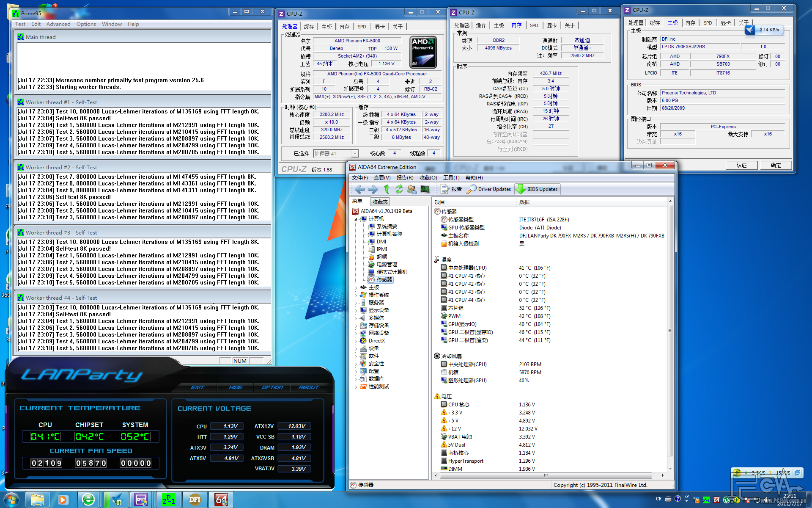Open Windows Explorer from the taskbar
Viewport: 812px width, 508px height.
37,500
